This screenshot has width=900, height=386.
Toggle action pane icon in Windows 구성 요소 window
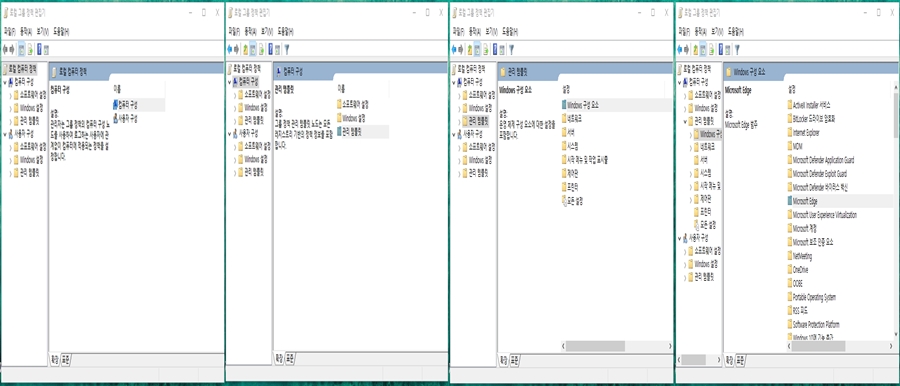coord(728,49)
